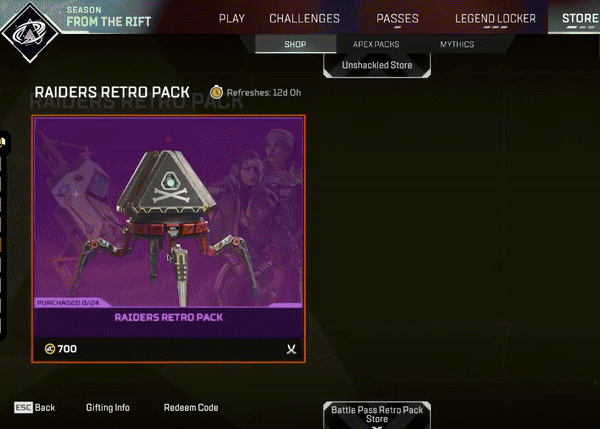Switch to the CHALLENGES tab
Viewport: 600px width, 429px height.
point(304,18)
